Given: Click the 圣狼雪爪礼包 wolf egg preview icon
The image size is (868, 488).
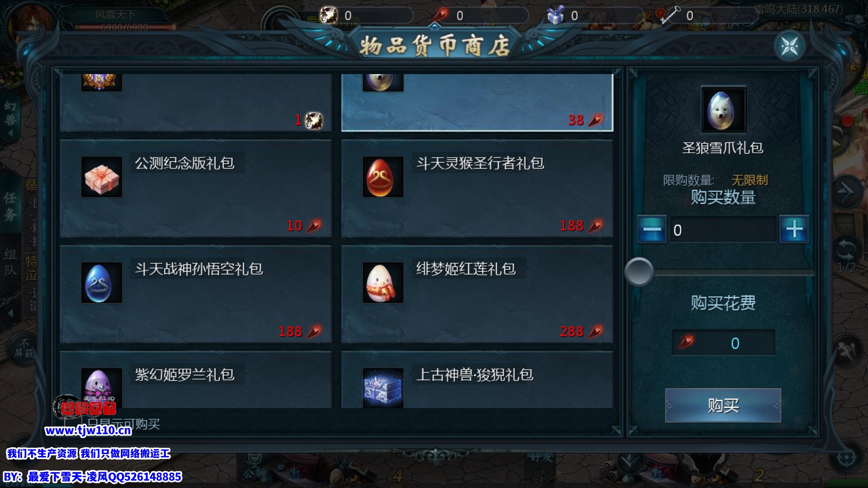Looking at the screenshot, I should [723, 110].
